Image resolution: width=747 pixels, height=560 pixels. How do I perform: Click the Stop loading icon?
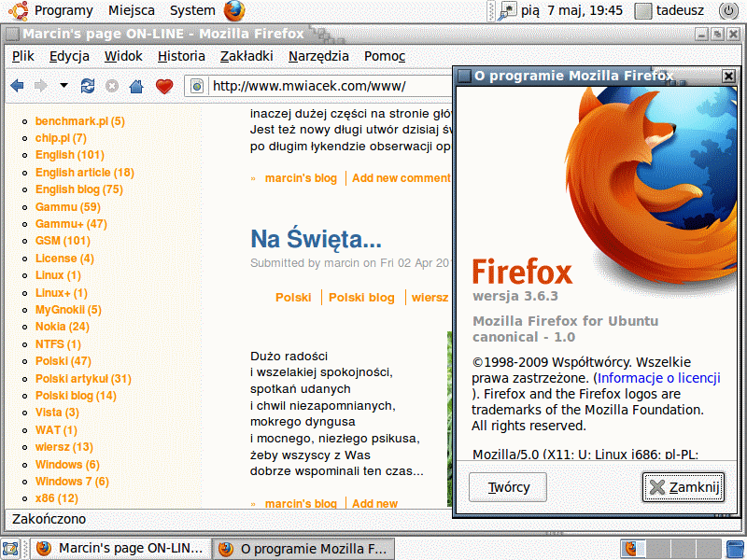click(x=112, y=86)
